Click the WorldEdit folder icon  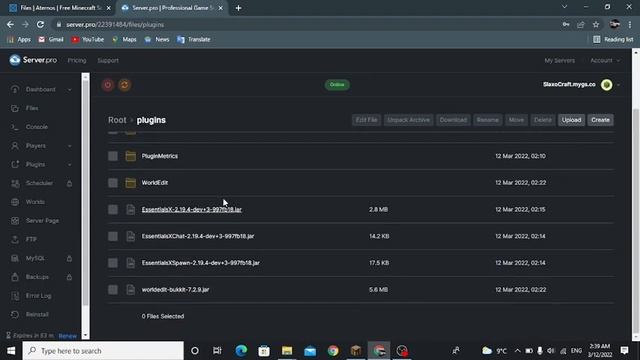pyautogui.click(x=131, y=182)
